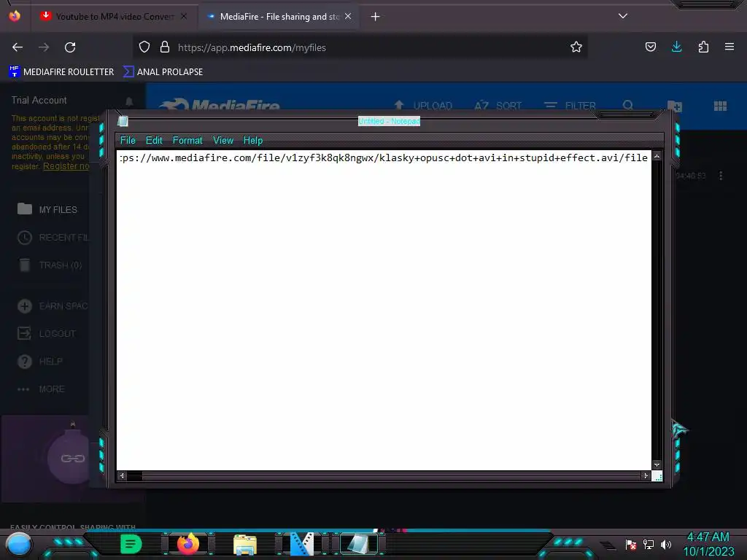Open the Start menu orb
The width and height of the screenshot is (747, 560).
click(x=18, y=544)
